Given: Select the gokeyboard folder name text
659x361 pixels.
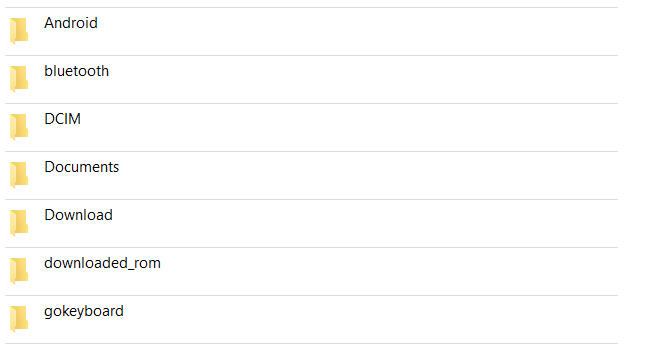Looking at the screenshot, I should click(84, 311).
